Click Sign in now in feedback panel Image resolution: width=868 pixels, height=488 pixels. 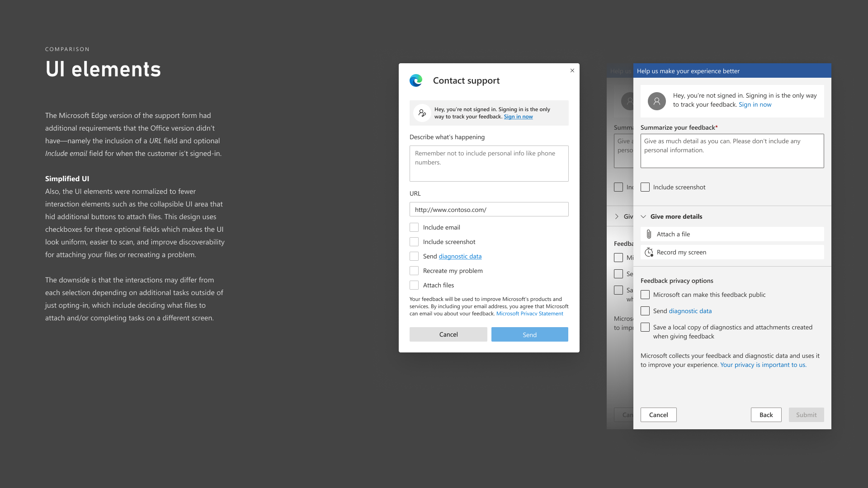click(x=755, y=104)
